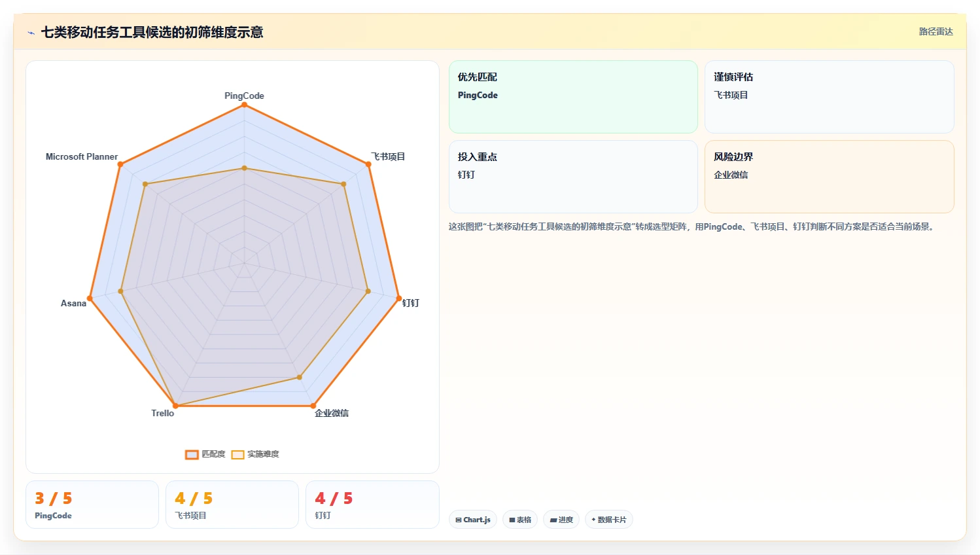Click the 数据卡片 tag chip
Screen dimensions: 980x555
(609, 520)
